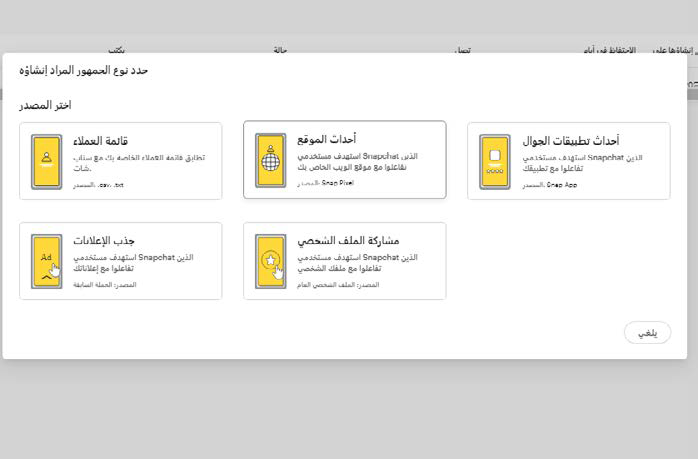Click the Mobile App Events phone icon

click(x=495, y=162)
